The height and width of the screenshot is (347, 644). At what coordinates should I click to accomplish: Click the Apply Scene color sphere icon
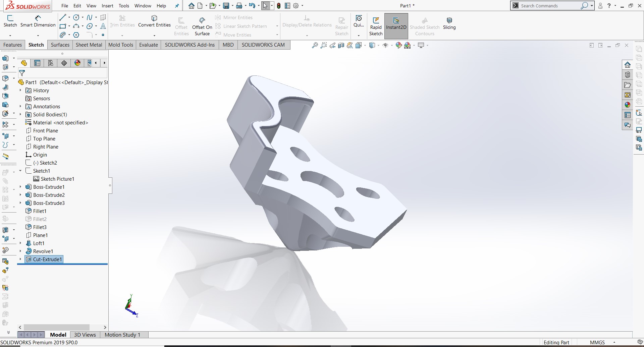coord(407,45)
